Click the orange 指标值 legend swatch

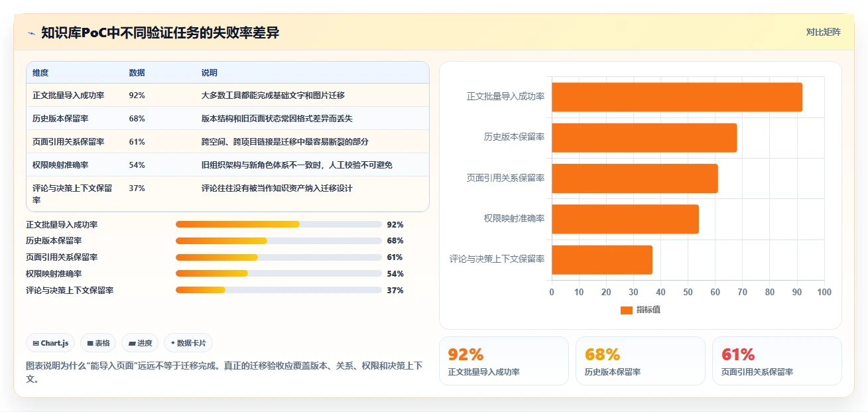(x=627, y=310)
